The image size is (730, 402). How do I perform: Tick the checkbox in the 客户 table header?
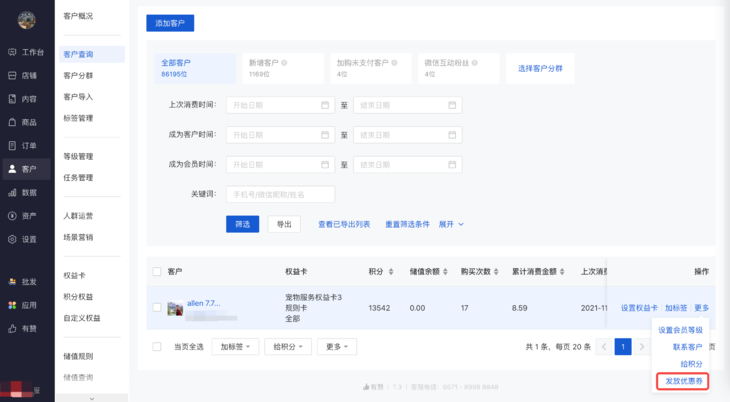click(x=156, y=271)
